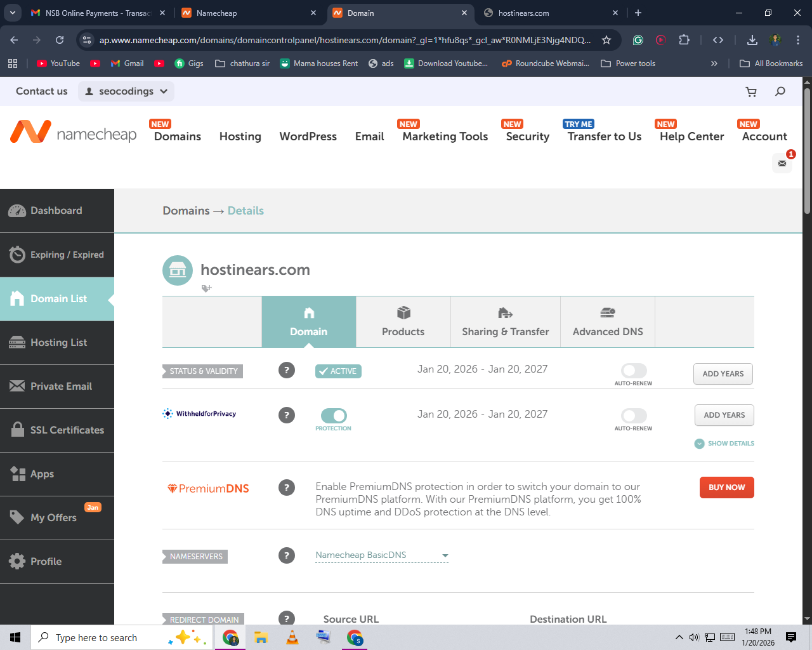The height and width of the screenshot is (650, 812).
Task: Click the tag icon under hostinears.com
Action: coord(206,288)
